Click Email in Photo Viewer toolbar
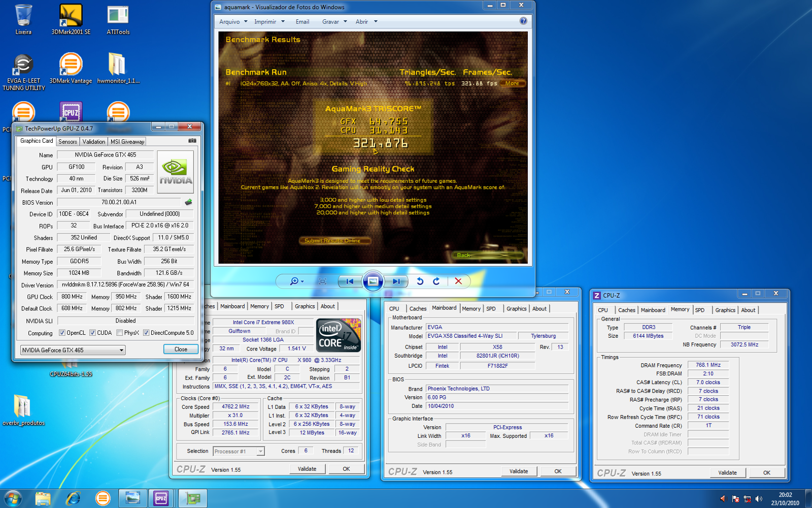Screen dimensions: 812x508 point(302,21)
